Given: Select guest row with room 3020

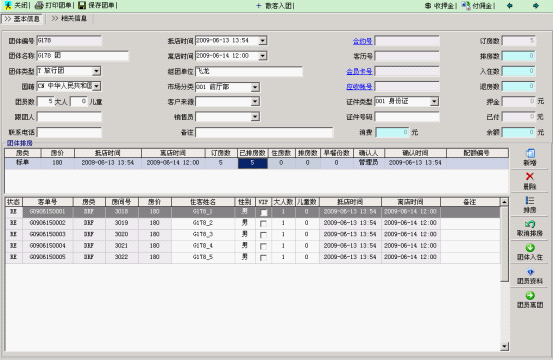Looking at the screenshot, I should [x=253, y=234].
